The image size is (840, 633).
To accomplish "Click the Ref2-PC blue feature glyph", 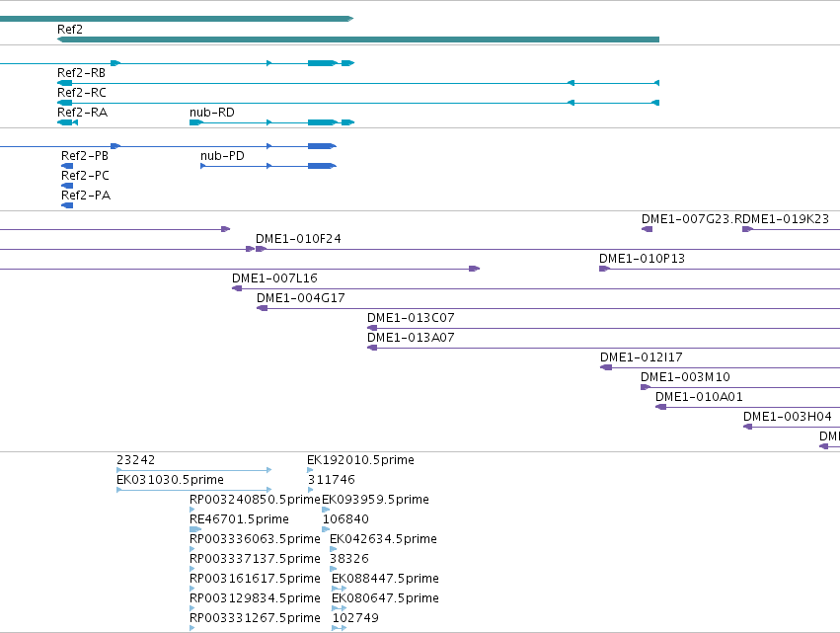I will point(67,186).
